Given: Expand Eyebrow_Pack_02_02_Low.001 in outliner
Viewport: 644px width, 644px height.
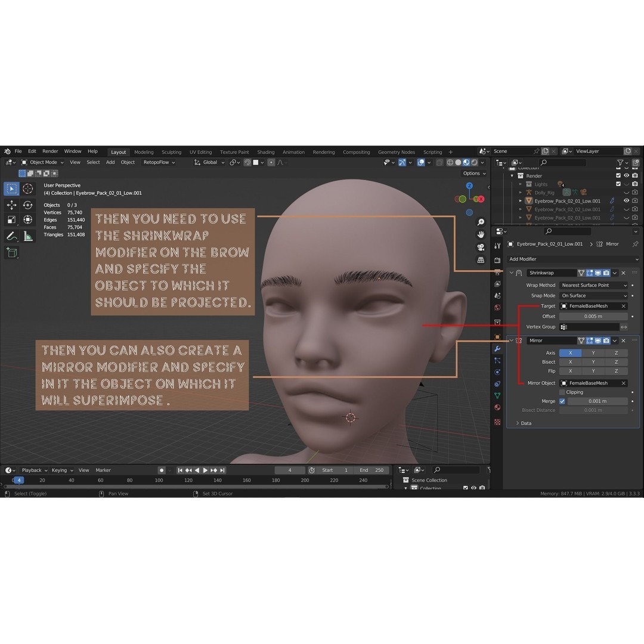Looking at the screenshot, I should coord(521,209).
